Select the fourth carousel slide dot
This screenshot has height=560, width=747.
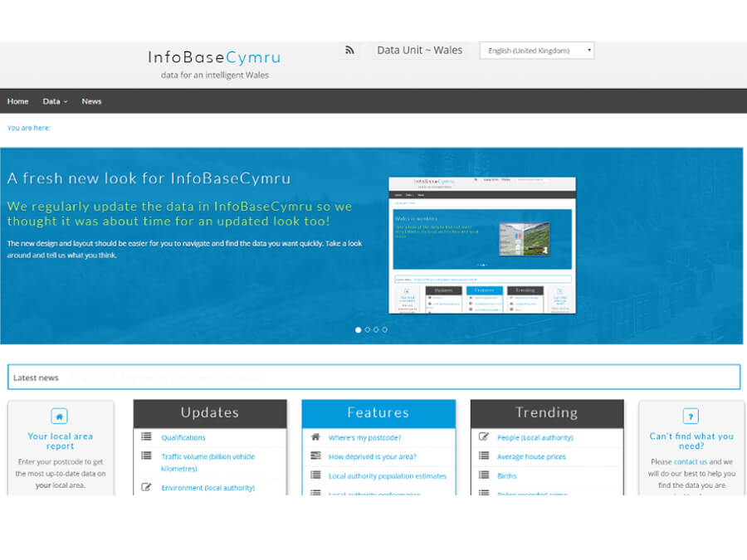tap(384, 329)
